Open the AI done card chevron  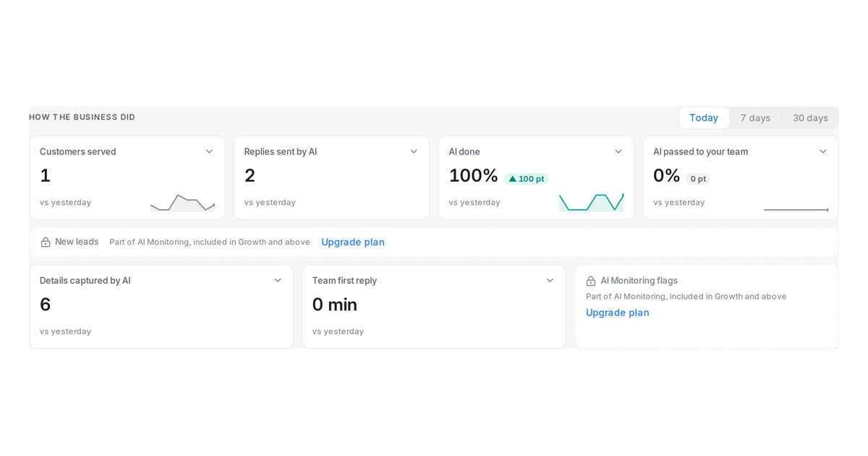(x=618, y=151)
